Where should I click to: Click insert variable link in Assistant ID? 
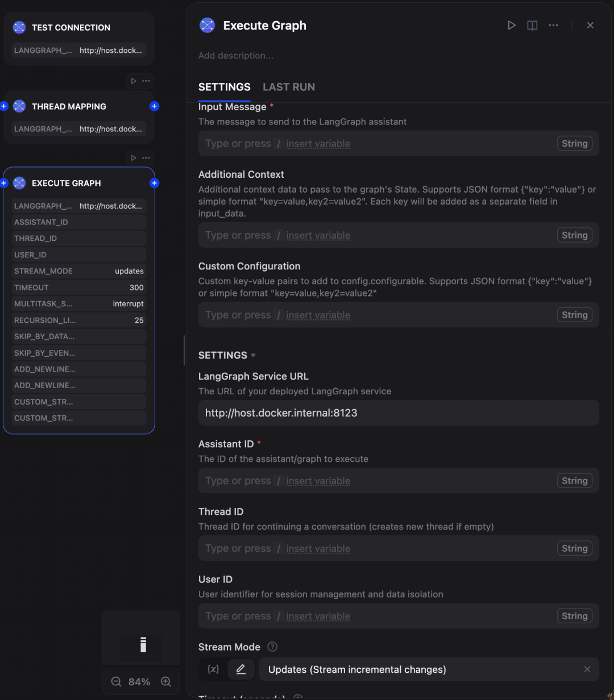pyautogui.click(x=318, y=481)
